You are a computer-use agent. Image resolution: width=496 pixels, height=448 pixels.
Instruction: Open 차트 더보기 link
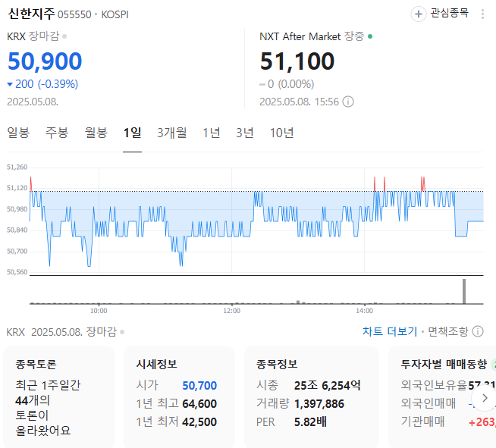coord(390,331)
